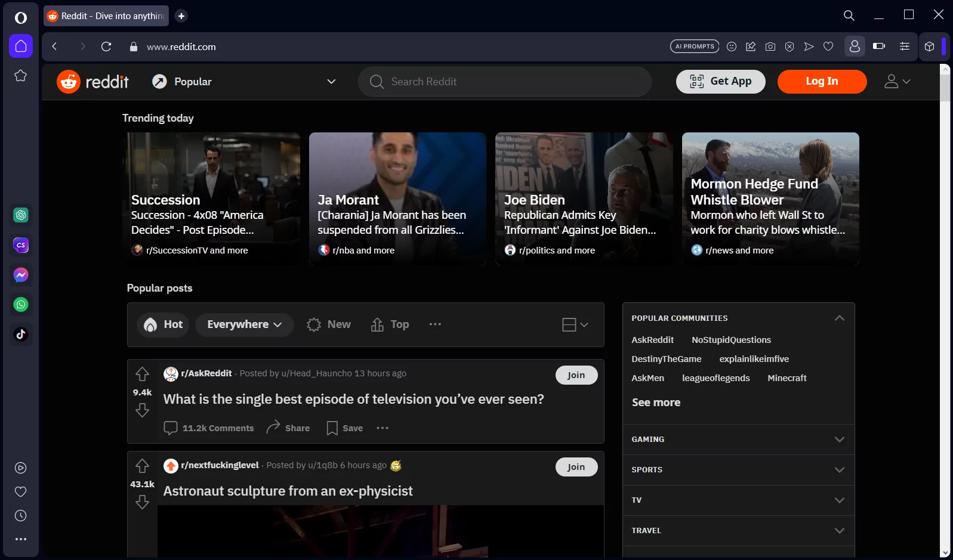Click the Log In button

(x=822, y=82)
